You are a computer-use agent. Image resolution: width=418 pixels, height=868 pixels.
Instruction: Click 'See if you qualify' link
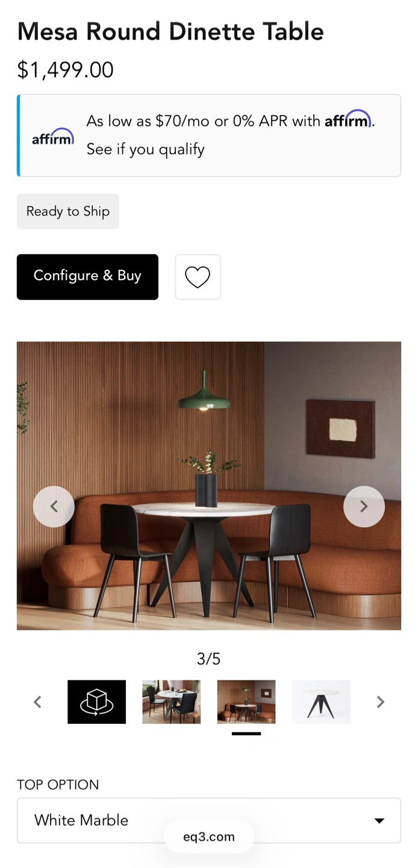145,149
